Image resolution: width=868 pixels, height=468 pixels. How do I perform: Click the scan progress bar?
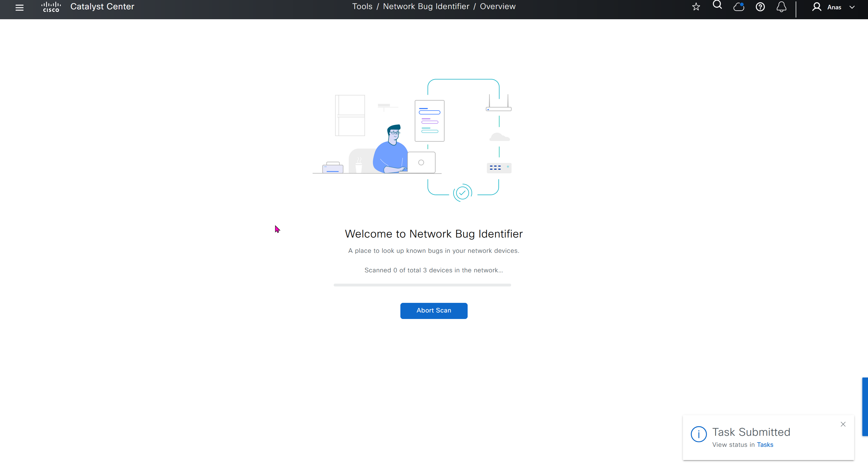[x=422, y=285]
